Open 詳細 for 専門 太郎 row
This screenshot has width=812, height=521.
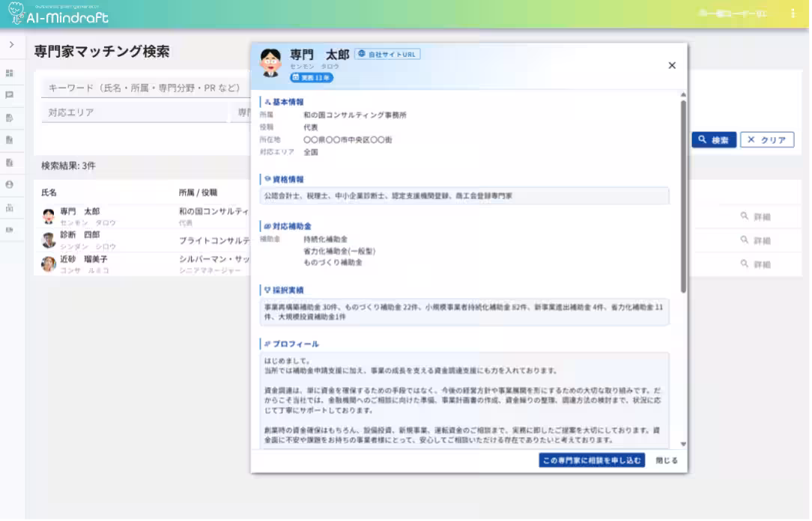pos(757,217)
